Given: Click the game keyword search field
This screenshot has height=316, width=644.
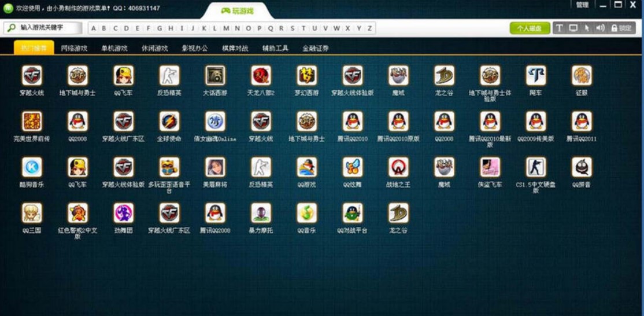Looking at the screenshot, I should pyautogui.click(x=43, y=28).
